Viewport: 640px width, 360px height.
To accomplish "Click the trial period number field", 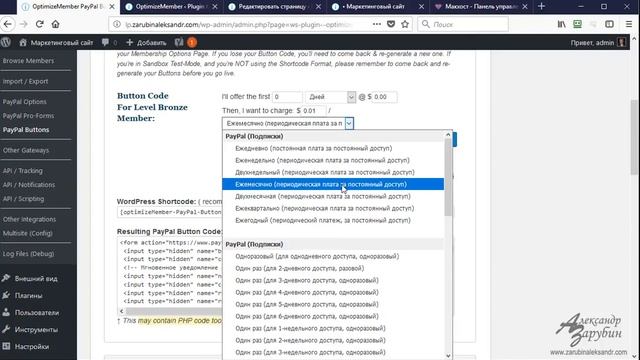I will (x=287, y=97).
